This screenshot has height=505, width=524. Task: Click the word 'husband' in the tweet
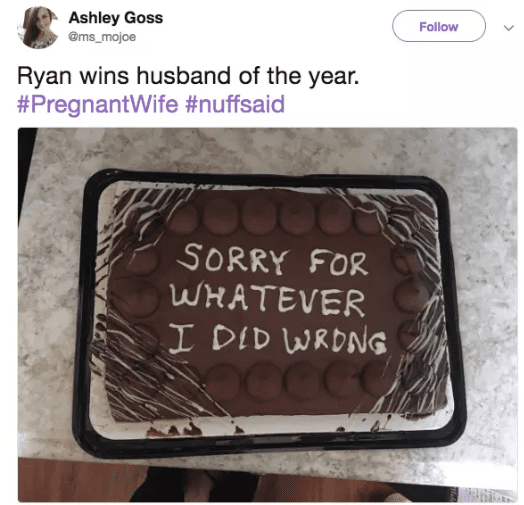pos(184,75)
